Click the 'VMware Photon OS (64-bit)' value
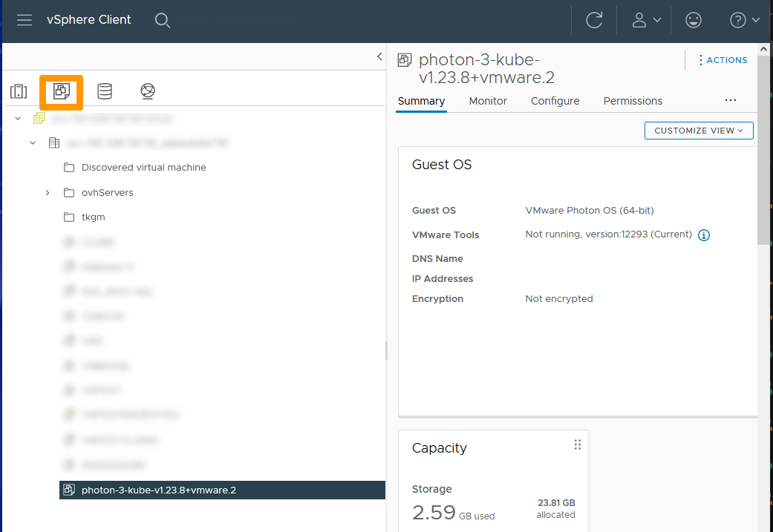The height and width of the screenshot is (532, 773). pyautogui.click(x=590, y=210)
